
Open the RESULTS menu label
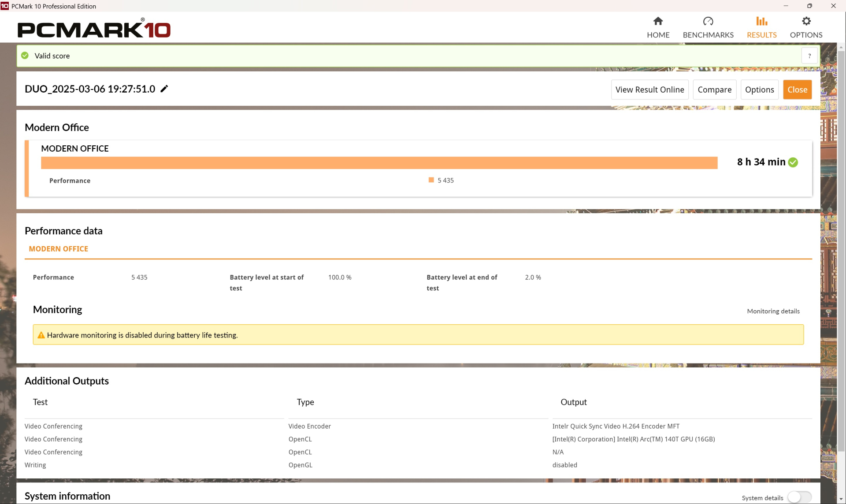tap(761, 35)
